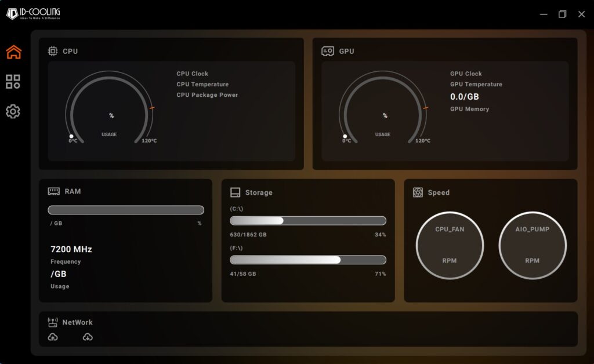Click the NetWork router icon
Screen dimensions: 594x364
(53, 322)
